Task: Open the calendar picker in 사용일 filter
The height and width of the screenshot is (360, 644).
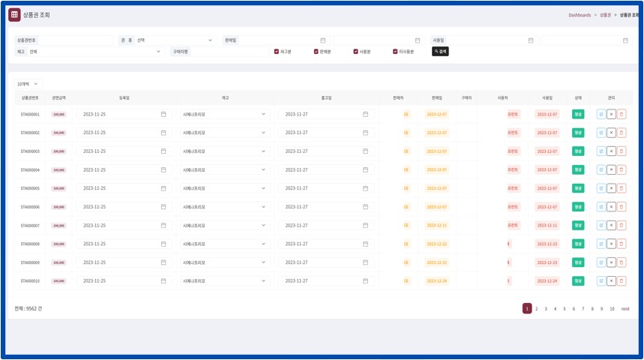Action: [x=531, y=40]
